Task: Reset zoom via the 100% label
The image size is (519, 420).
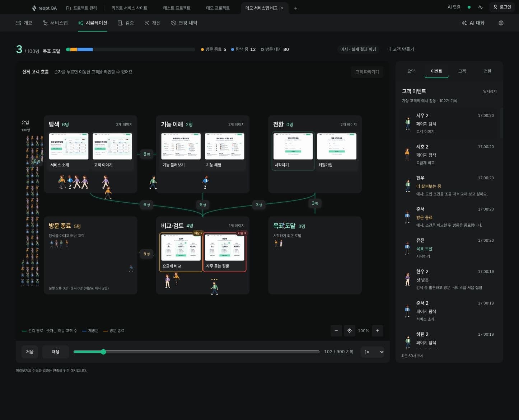Action: 363,331
